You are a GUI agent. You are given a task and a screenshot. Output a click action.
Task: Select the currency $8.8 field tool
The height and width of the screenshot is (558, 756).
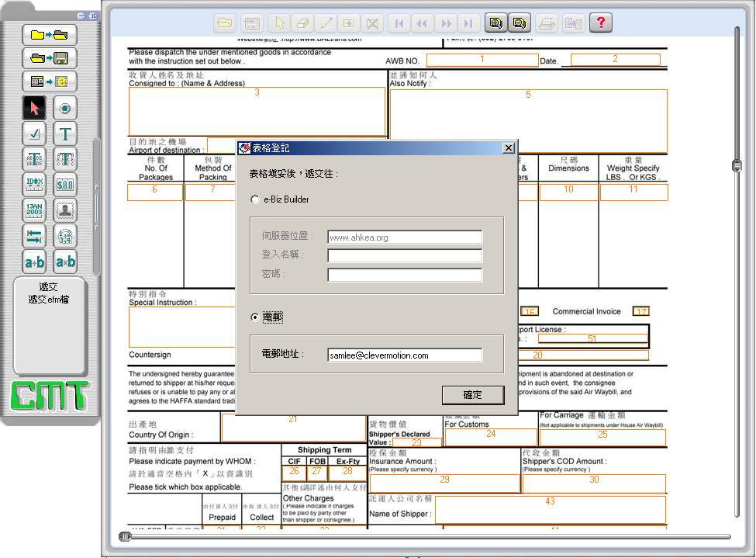point(65,184)
